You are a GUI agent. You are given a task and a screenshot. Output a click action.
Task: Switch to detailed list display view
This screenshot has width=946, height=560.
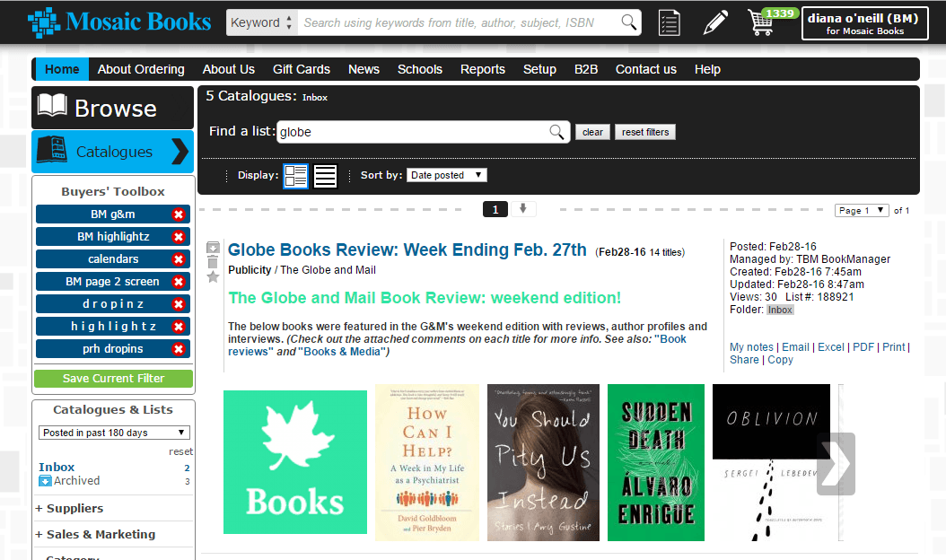tap(295, 176)
